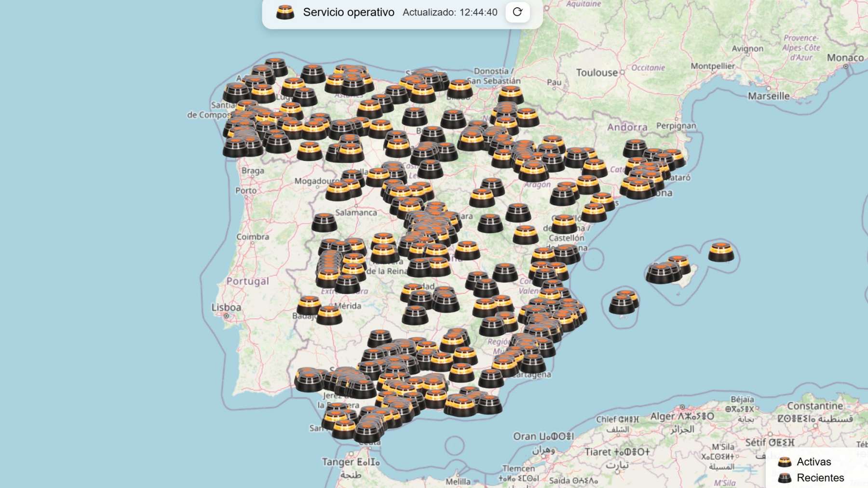The width and height of the screenshot is (868, 488).
Task: Click the Toulouse city label on map
Action: (x=597, y=73)
